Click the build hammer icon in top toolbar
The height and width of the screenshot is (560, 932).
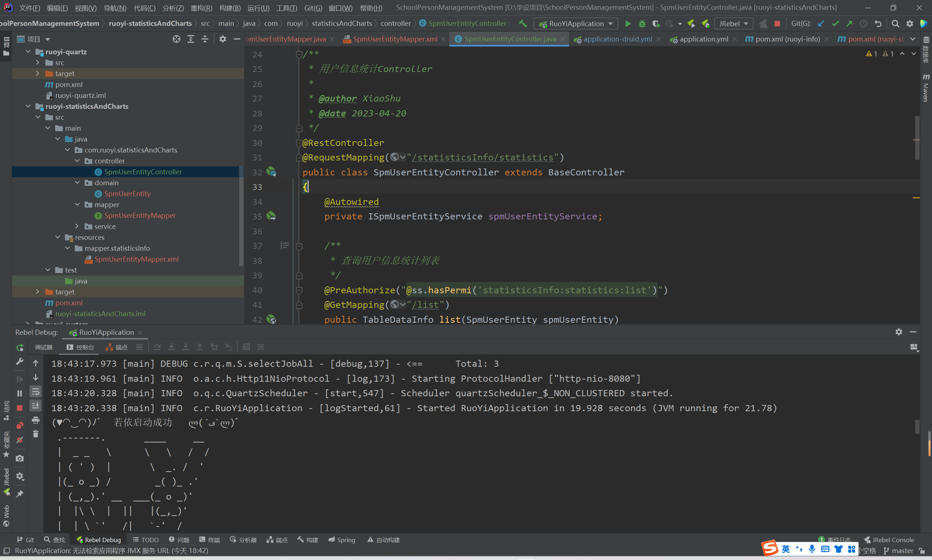523,23
